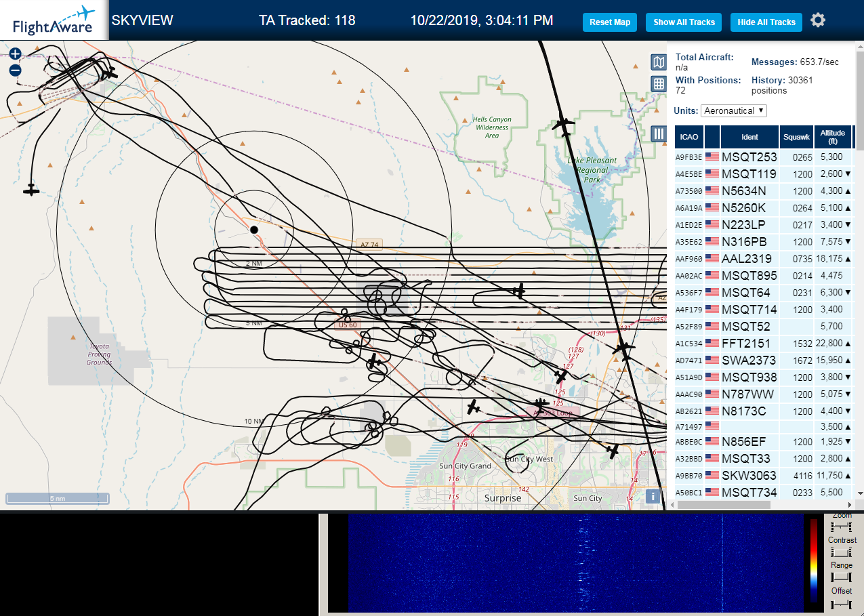This screenshot has width=864, height=616.
Task: Click Show All Tracks button
Action: 684,22
